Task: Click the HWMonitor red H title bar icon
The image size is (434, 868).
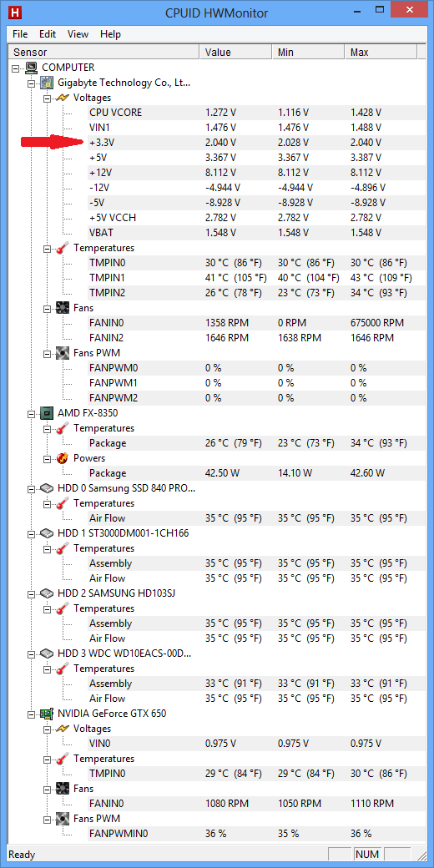Action: (13, 13)
